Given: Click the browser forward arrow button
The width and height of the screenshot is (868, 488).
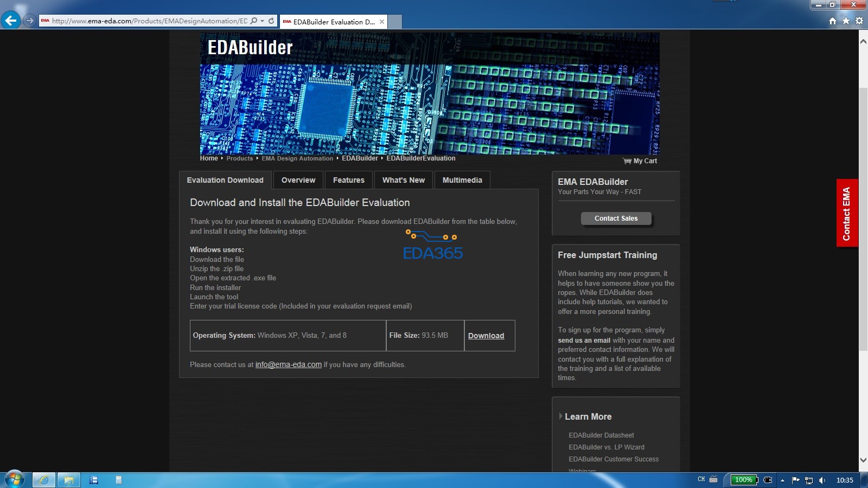Looking at the screenshot, I should pyautogui.click(x=30, y=21).
